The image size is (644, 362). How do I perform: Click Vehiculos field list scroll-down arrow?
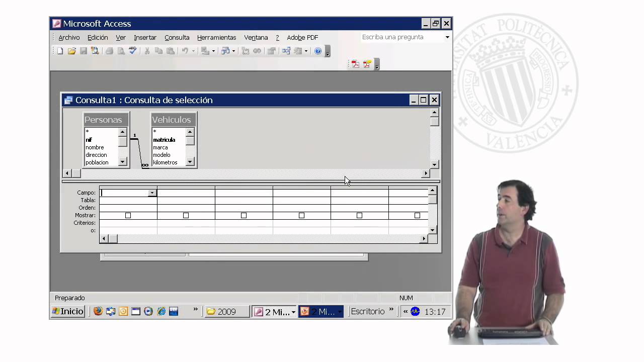[x=190, y=162]
